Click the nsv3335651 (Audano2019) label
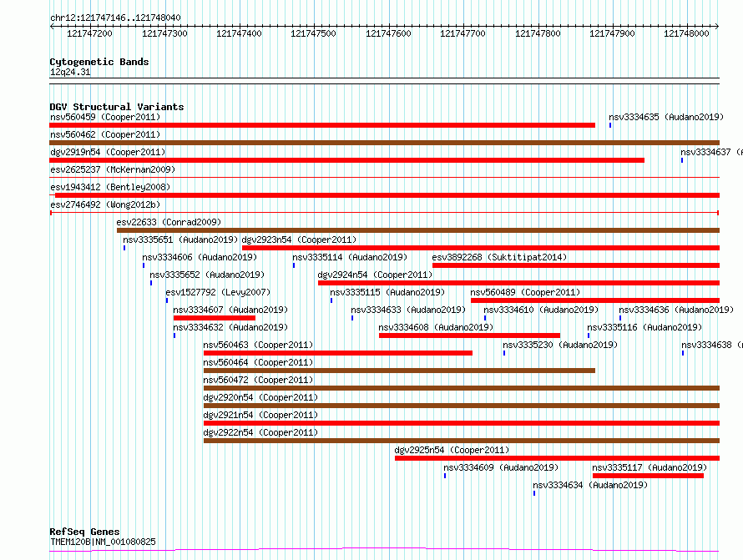743x560 pixels. (180, 240)
